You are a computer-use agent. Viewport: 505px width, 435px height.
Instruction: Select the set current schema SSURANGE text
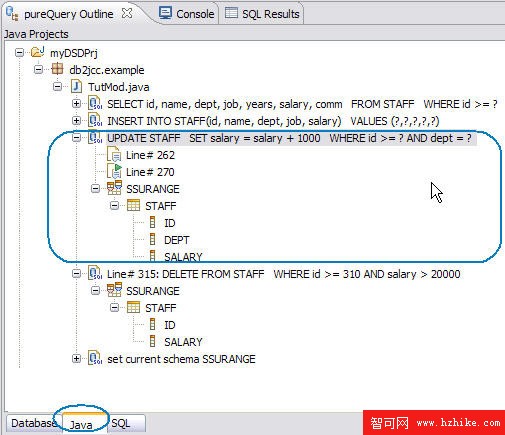point(181,359)
